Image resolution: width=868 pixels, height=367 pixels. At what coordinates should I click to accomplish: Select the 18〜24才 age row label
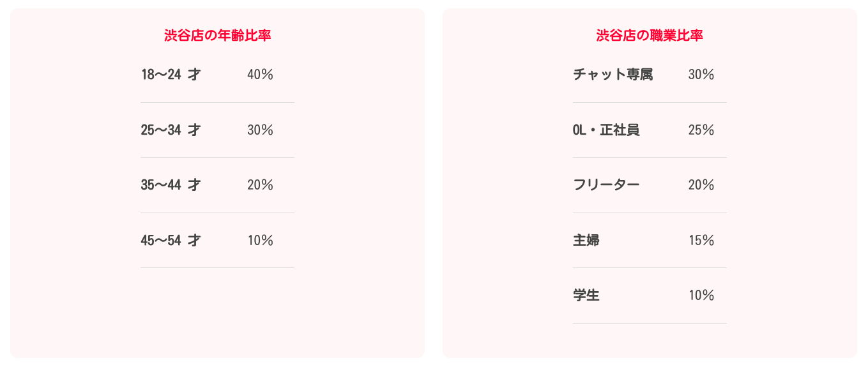[171, 75]
